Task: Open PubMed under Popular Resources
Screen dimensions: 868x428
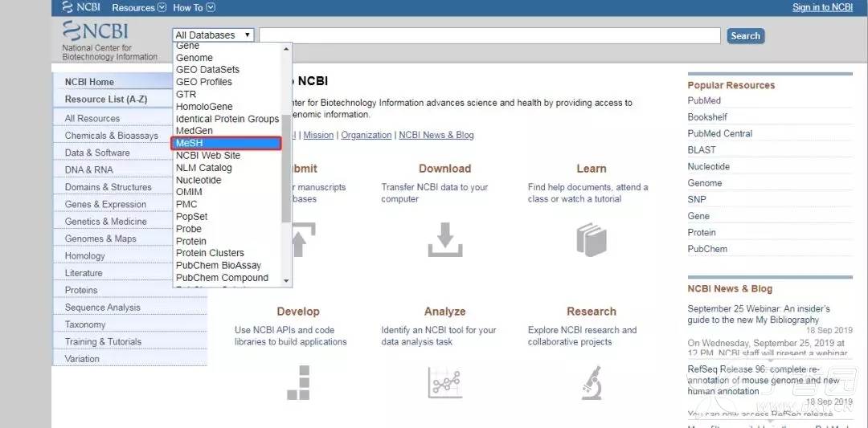Action: 704,100
